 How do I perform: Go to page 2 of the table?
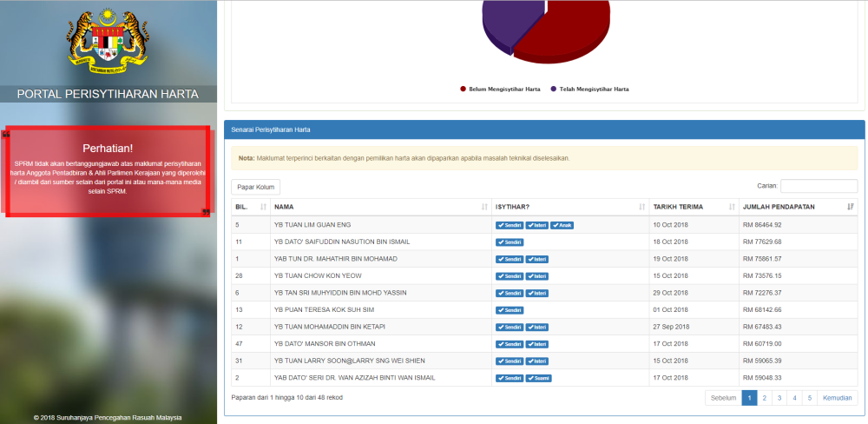(x=764, y=398)
